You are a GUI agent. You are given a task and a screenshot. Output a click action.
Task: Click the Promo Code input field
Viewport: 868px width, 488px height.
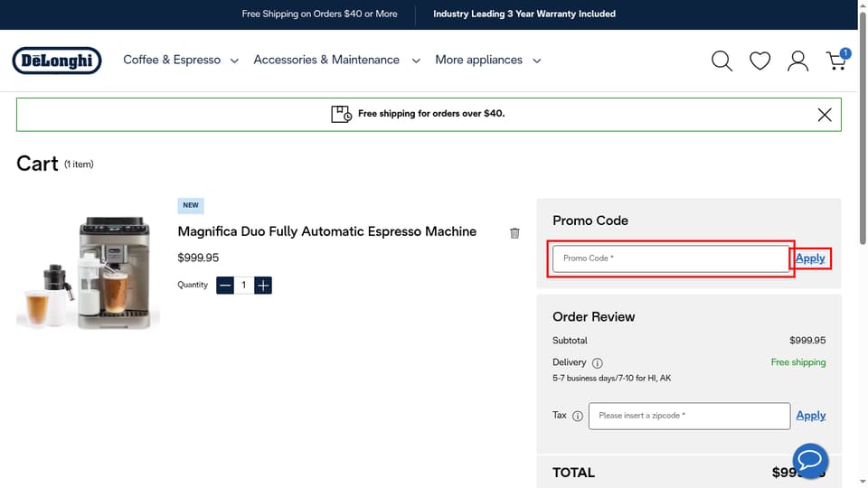tap(671, 258)
